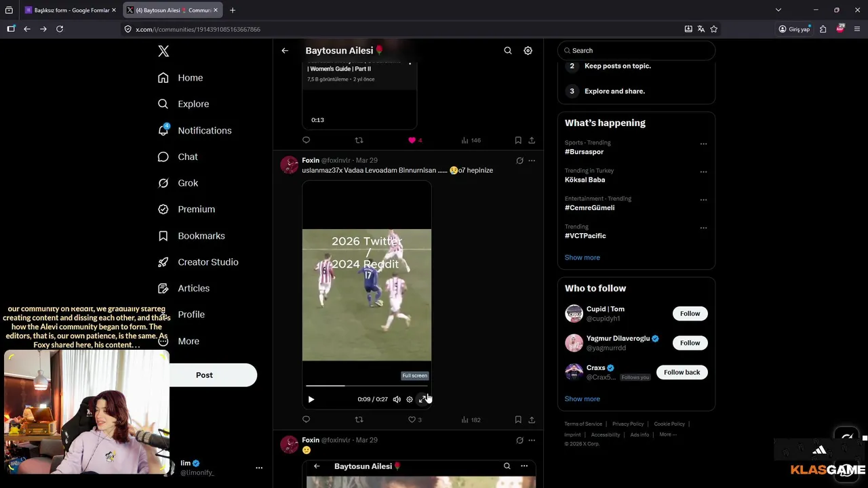The width and height of the screenshot is (868, 488).
Task: Like Foxin's post with 3 likes
Action: pos(414,420)
